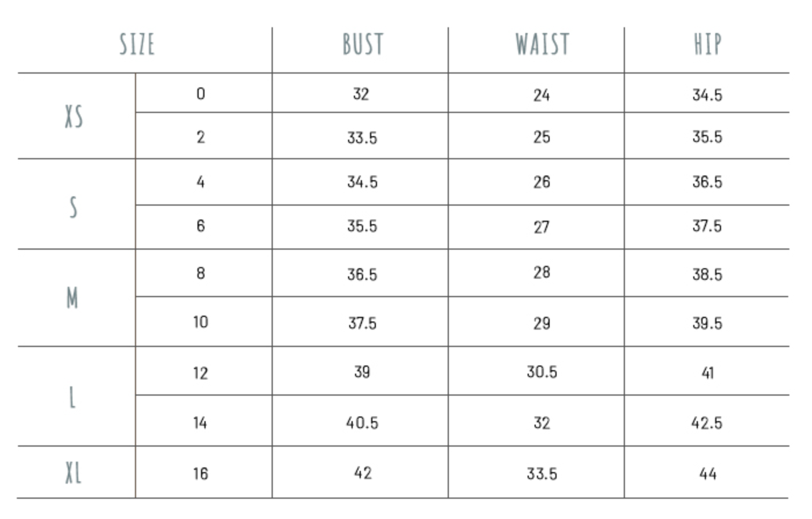Select numeric size 16 cell
This screenshot has height=519, width=812.
(x=200, y=474)
